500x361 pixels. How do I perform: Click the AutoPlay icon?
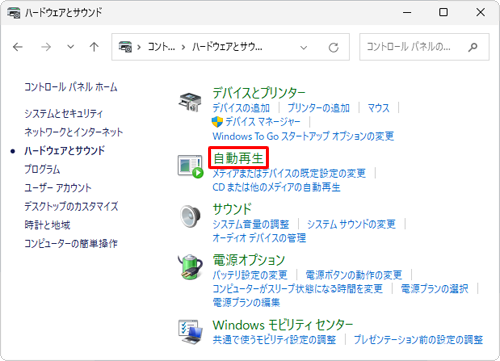tap(190, 166)
